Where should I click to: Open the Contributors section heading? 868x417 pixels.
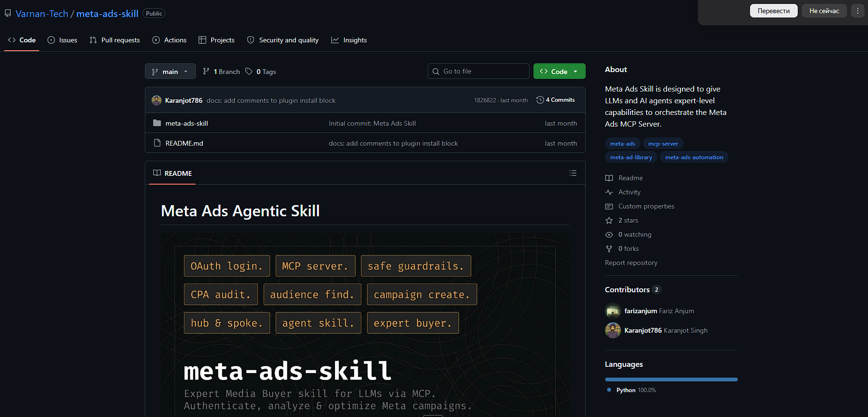coord(627,289)
